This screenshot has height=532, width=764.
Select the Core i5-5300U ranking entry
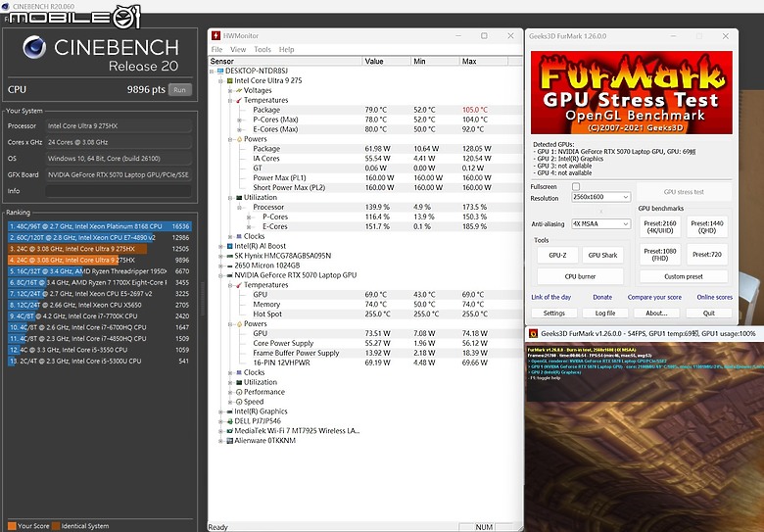click(x=99, y=361)
